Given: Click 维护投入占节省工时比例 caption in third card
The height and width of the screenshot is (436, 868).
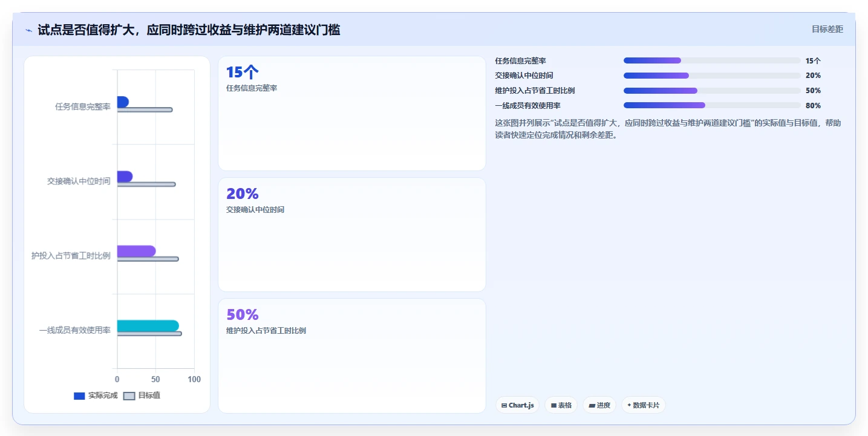Looking at the screenshot, I should [266, 331].
